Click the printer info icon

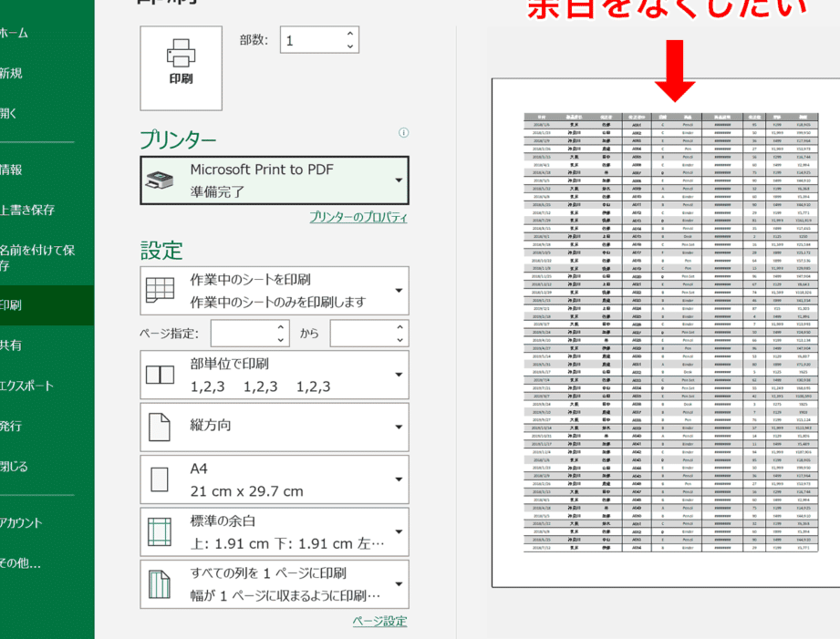[403, 133]
